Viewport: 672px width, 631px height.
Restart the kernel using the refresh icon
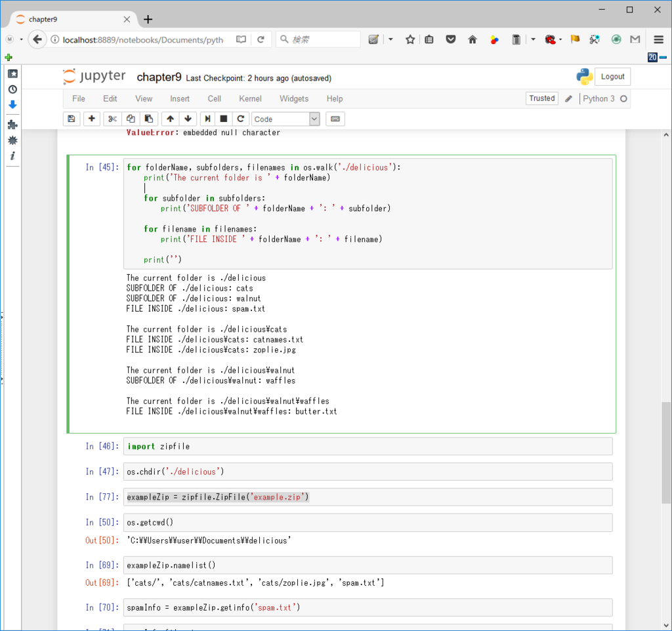coord(240,119)
